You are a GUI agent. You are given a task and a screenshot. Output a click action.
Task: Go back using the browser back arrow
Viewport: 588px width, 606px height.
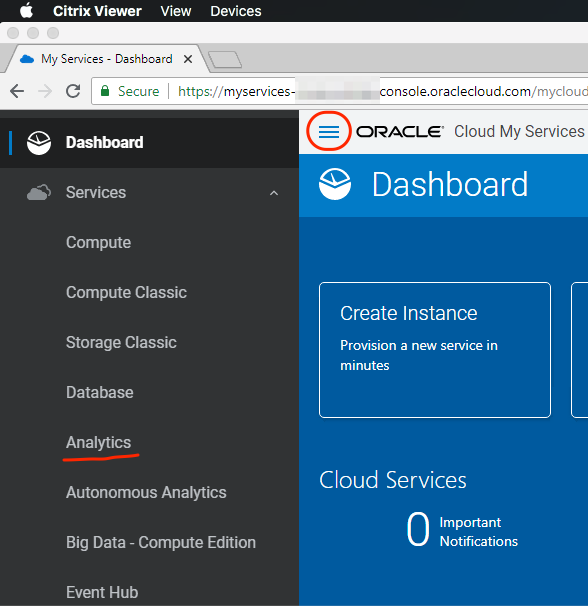[x=17, y=91]
